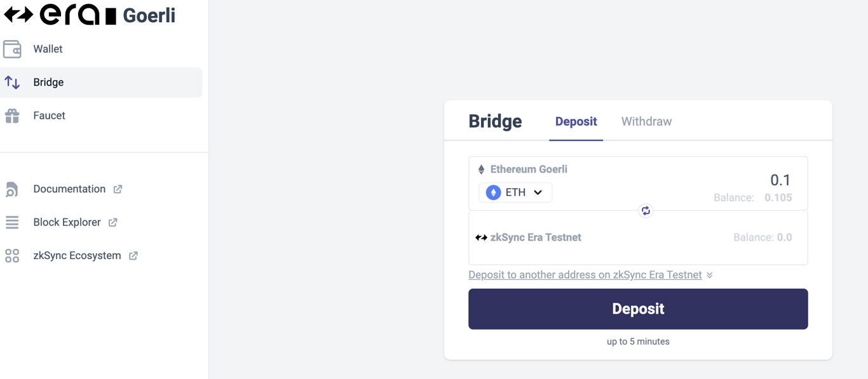Click external link icon beside zkSync Ecosystem
Image resolution: width=868 pixels, height=379 pixels.
(x=133, y=255)
